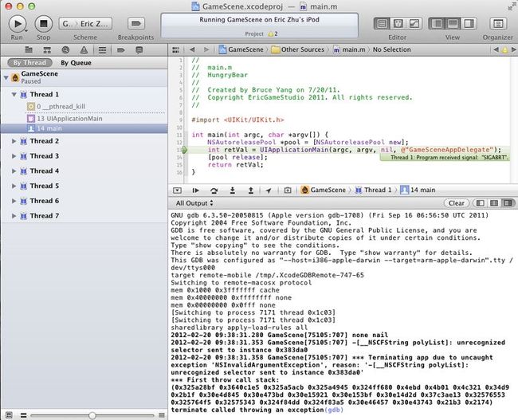Screen dimensions: 518x420
Task: Click the Run button
Action: (18, 24)
